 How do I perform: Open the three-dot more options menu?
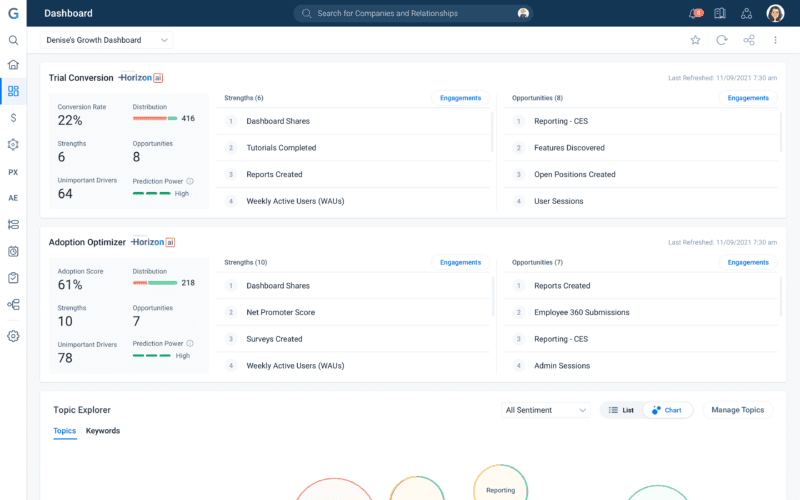coord(775,40)
